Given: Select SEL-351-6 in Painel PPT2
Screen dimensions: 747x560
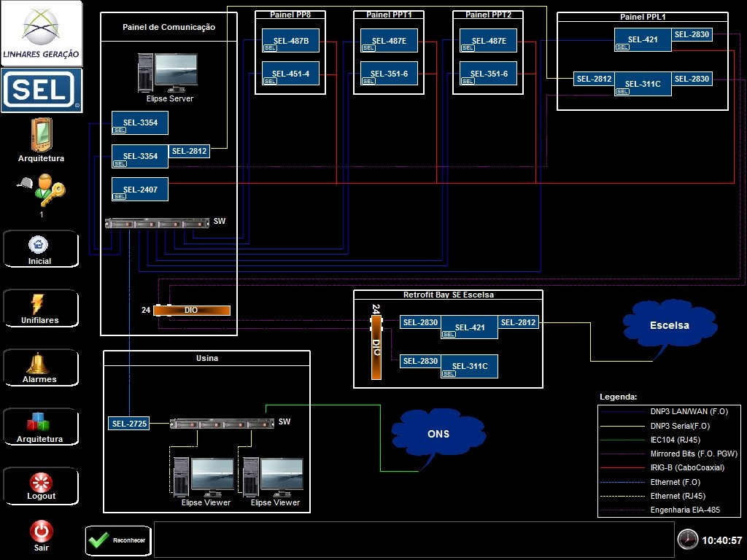Looking at the screenshot, I should 488,74.
